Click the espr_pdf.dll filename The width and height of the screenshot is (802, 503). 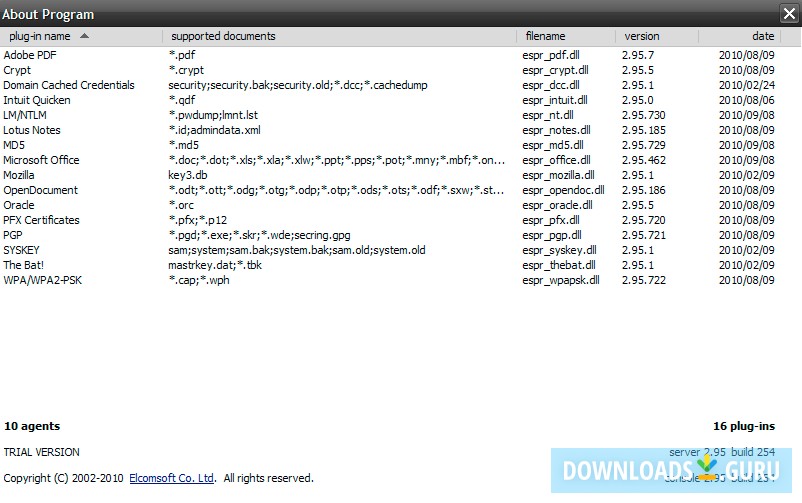coord(551,55)
